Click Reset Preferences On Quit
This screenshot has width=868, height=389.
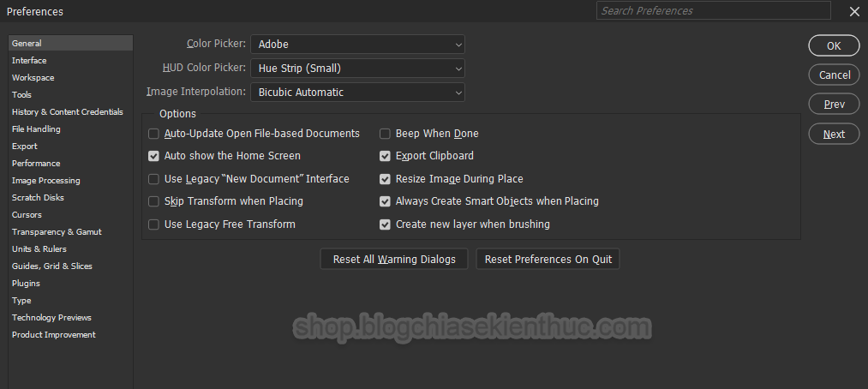click(548, 259)
